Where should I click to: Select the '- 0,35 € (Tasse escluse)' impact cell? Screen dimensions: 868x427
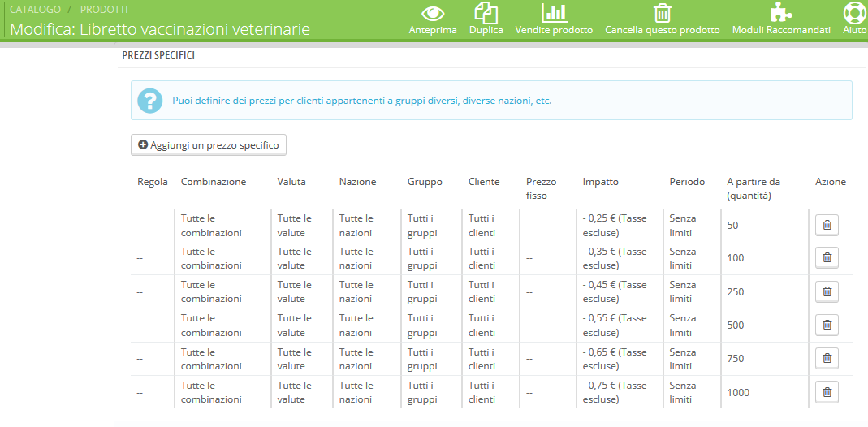[615, 258]
